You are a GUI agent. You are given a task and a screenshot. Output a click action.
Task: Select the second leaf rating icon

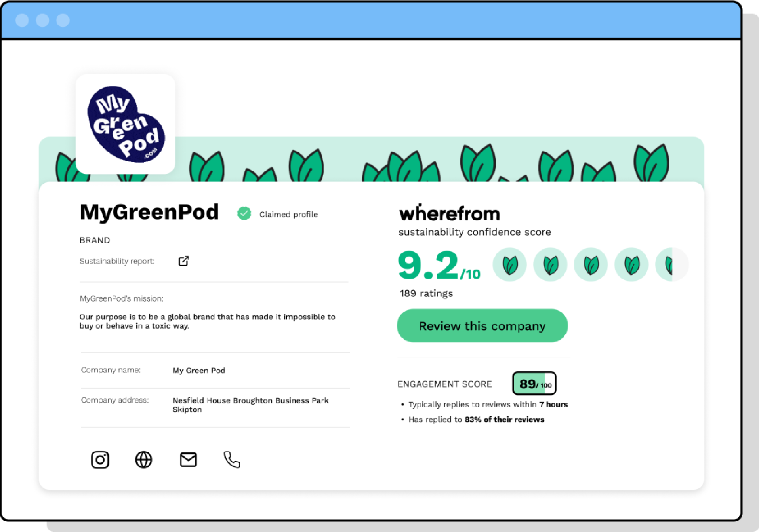pos(550,264)
